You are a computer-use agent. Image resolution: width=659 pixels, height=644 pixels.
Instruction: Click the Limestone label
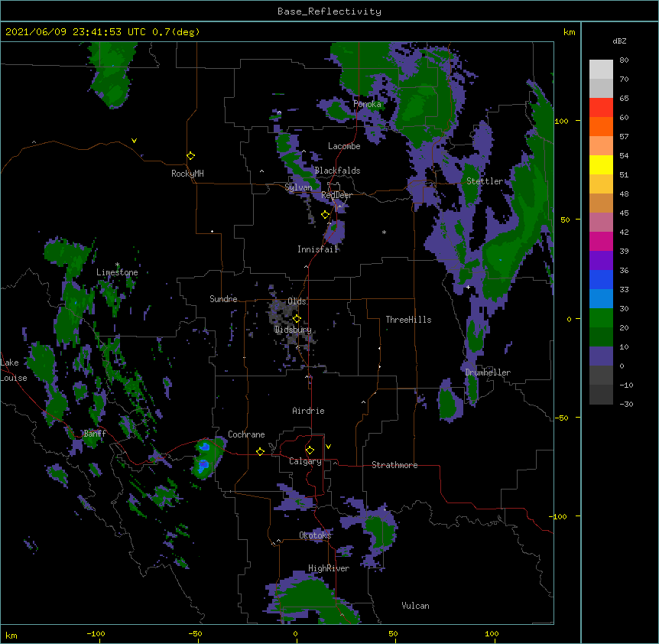(117, 272)
